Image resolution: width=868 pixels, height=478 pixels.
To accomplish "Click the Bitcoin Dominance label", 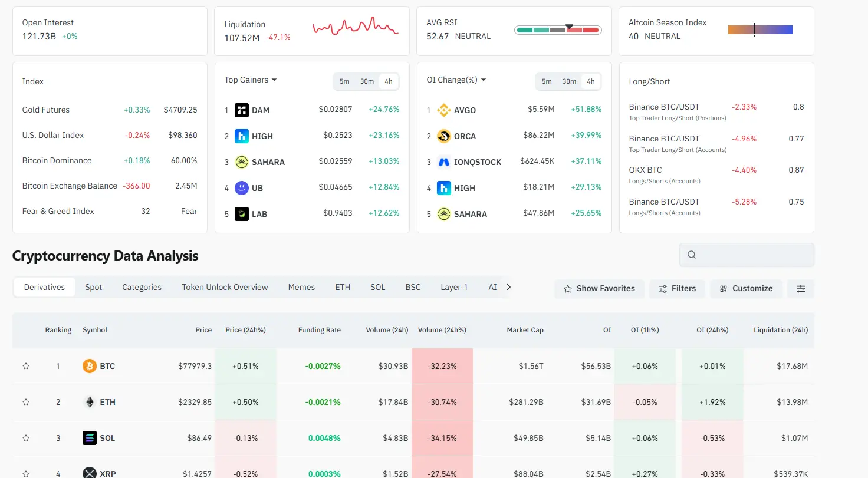I will click(57, 160).
